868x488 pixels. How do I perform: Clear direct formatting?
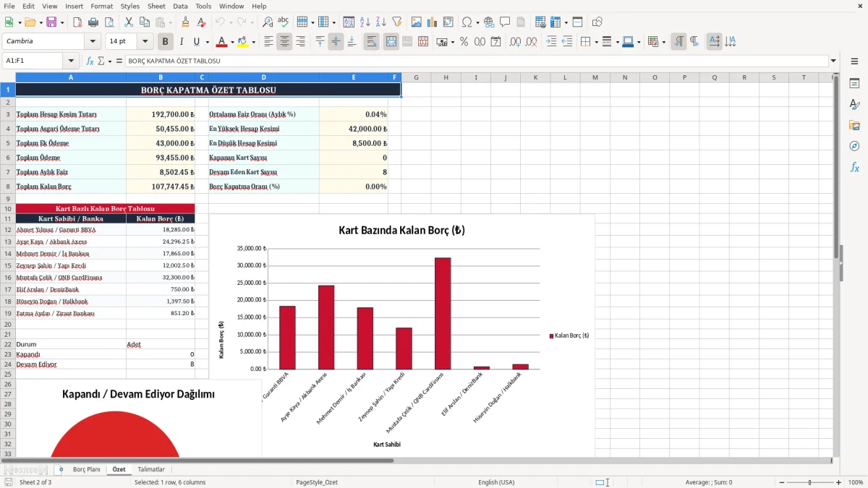click(201, 22)
